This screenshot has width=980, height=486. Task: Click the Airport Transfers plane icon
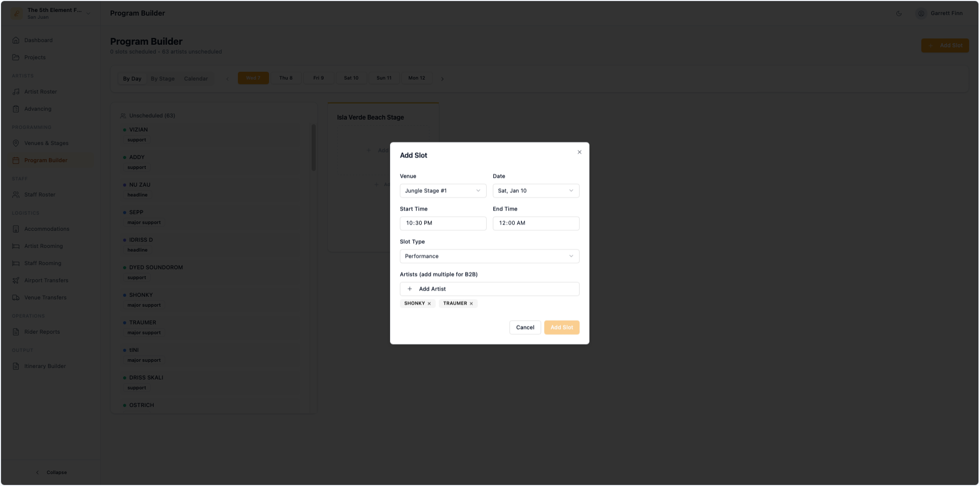tap(16, 280)
